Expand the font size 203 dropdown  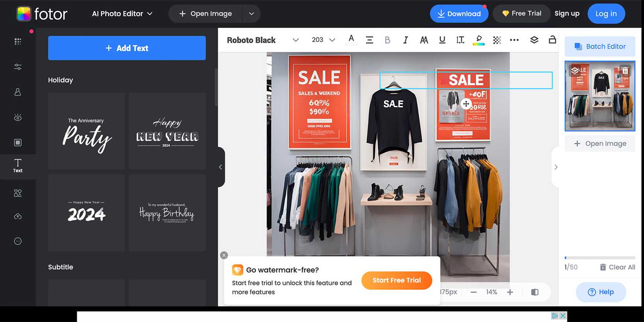(x=323, y=40)
